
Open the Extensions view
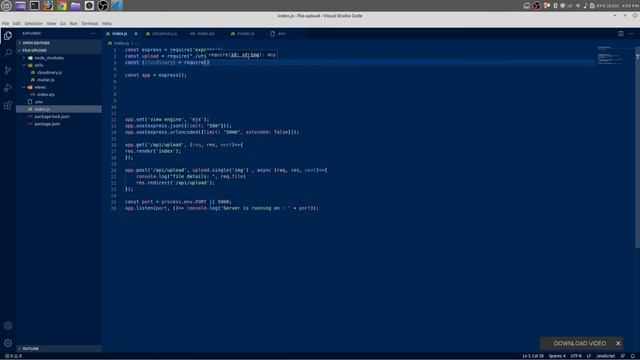pos(8,105)
